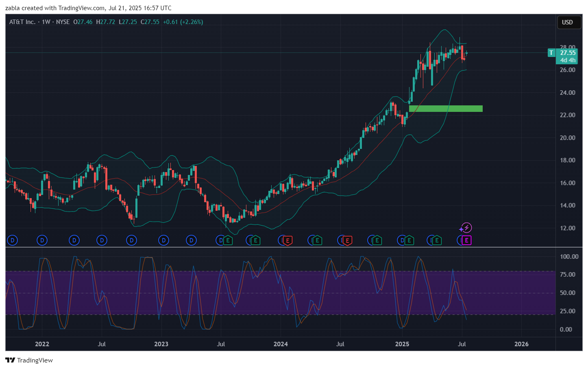Click the 27.55 current price label

pyautogui.click(x=568, y=53)
